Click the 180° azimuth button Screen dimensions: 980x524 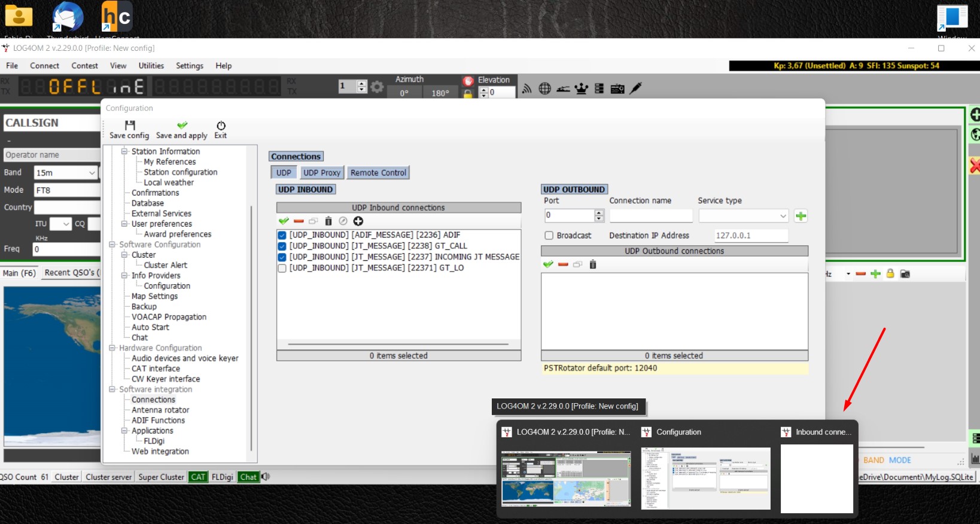point(440,93)
